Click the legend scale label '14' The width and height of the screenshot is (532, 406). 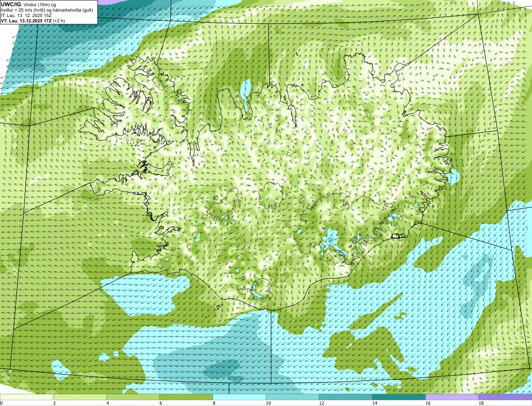pyautogui.click(x=375, y=403)
